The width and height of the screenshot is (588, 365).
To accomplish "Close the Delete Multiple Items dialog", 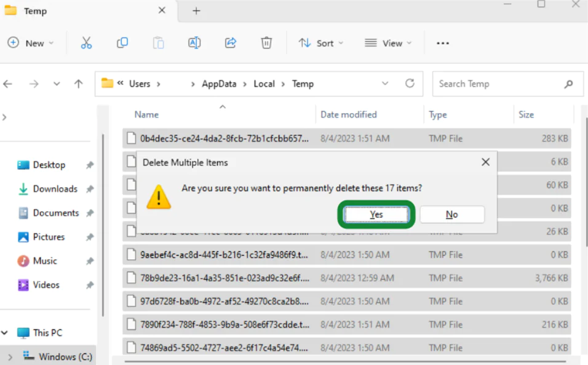I will [x=486, y=162].
